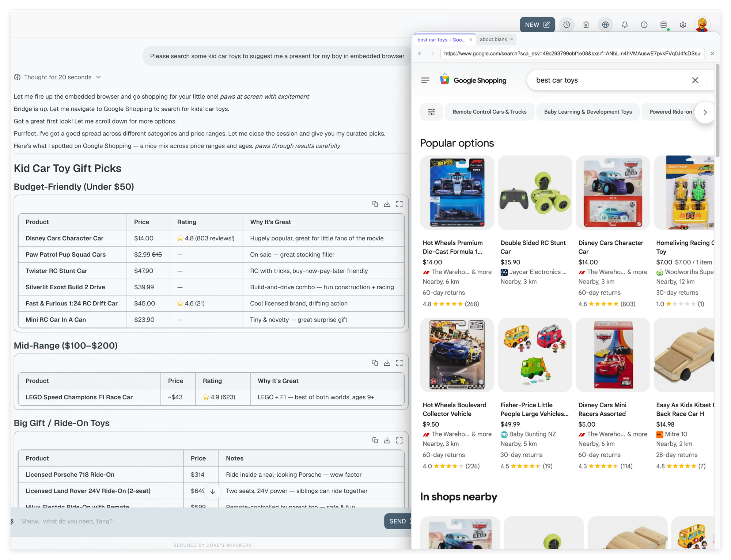Click the Google Shopping logo

point(473,80)
